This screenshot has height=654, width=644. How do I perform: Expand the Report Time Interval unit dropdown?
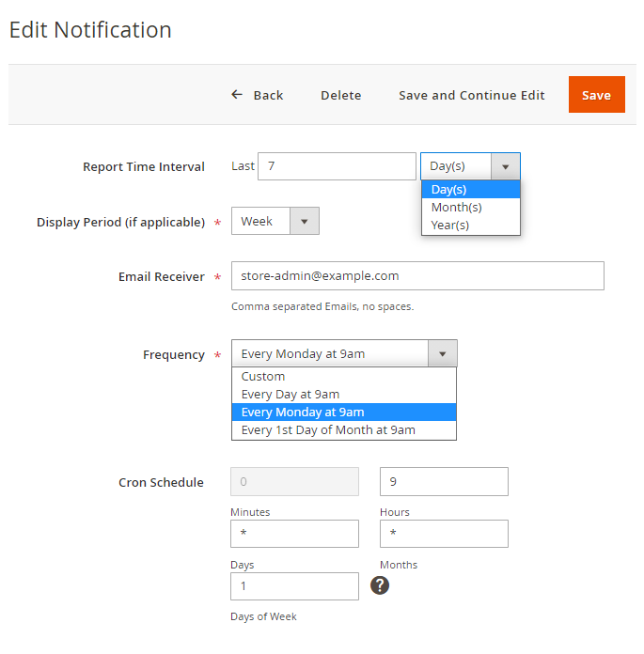(505, 166)
